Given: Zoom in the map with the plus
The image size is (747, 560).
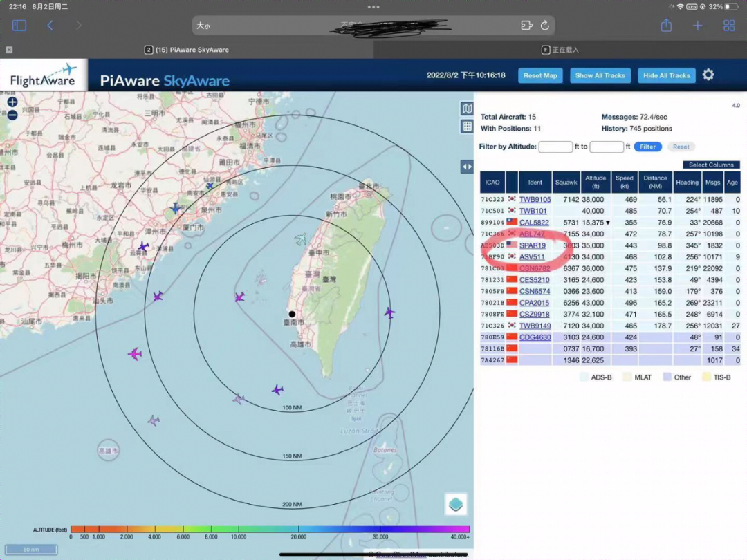Looking at the screenshot, I should click(12, 102).
